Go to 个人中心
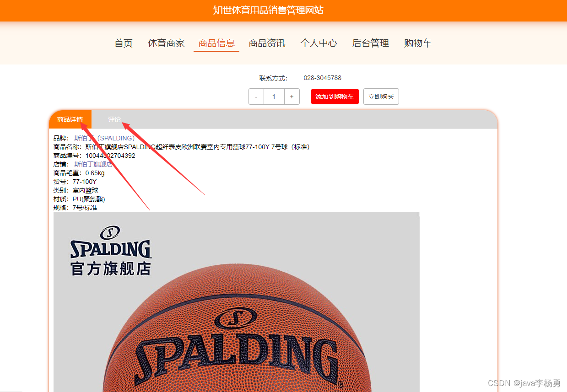Screen dimensions: 567x392 coord(319,43)
